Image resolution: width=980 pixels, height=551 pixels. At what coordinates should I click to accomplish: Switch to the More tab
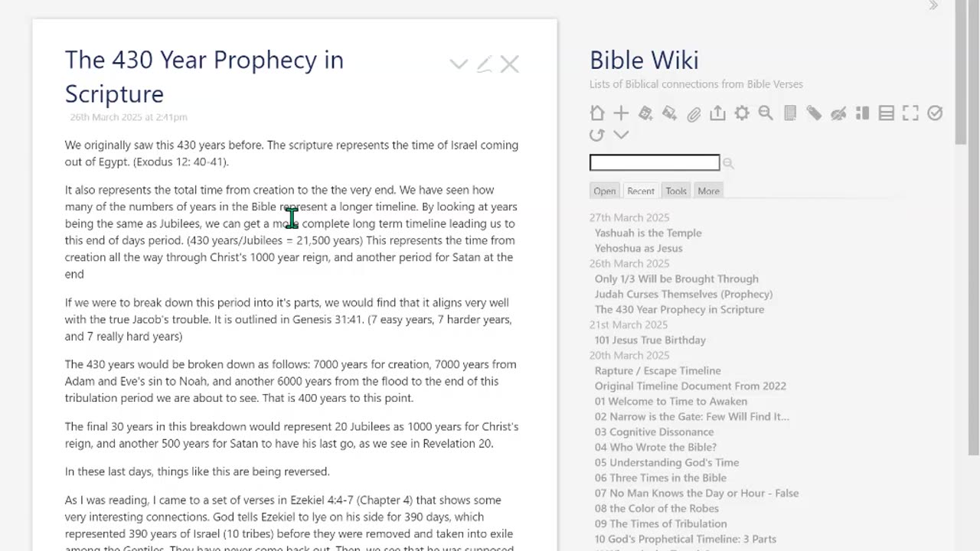[x=709, y=191]
